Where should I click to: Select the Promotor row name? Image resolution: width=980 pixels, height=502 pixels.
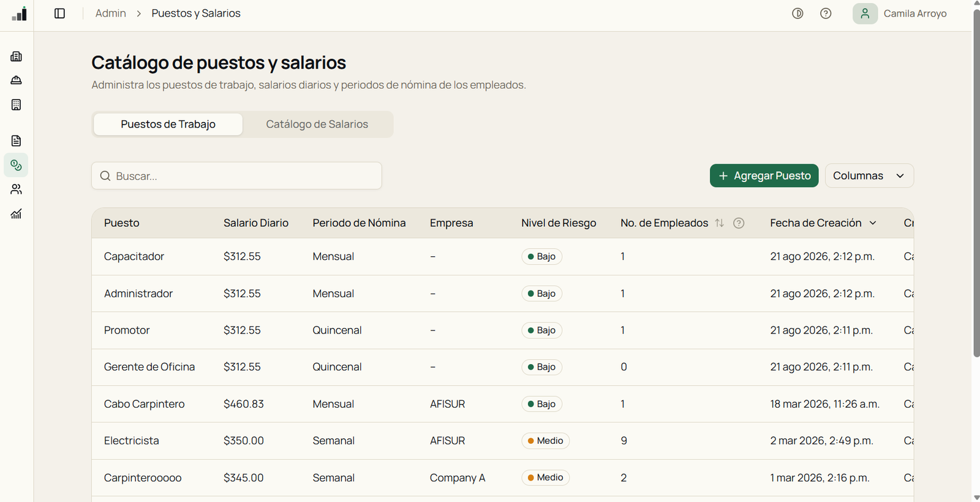pos(127,330)
